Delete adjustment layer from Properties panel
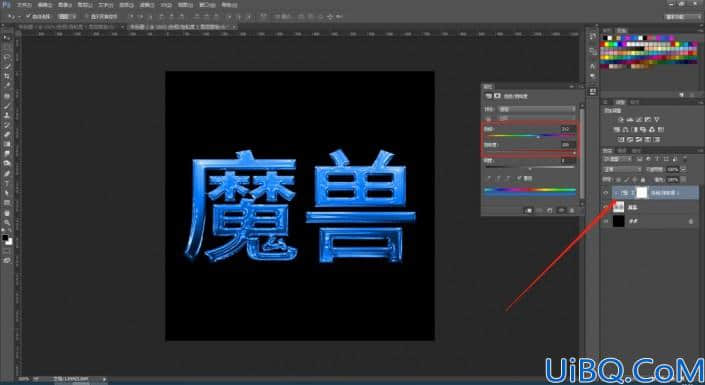The height and width of the screenshot is (385, 705). [571, 210]
